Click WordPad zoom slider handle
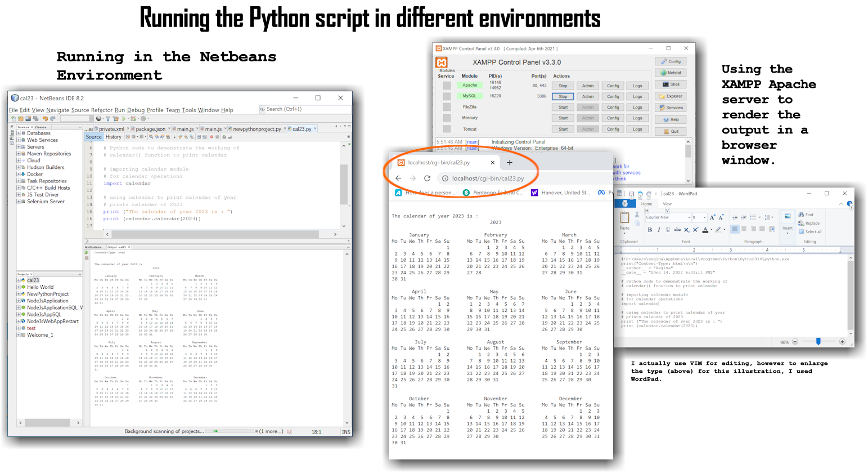868x473 pixels. point(818,341)
